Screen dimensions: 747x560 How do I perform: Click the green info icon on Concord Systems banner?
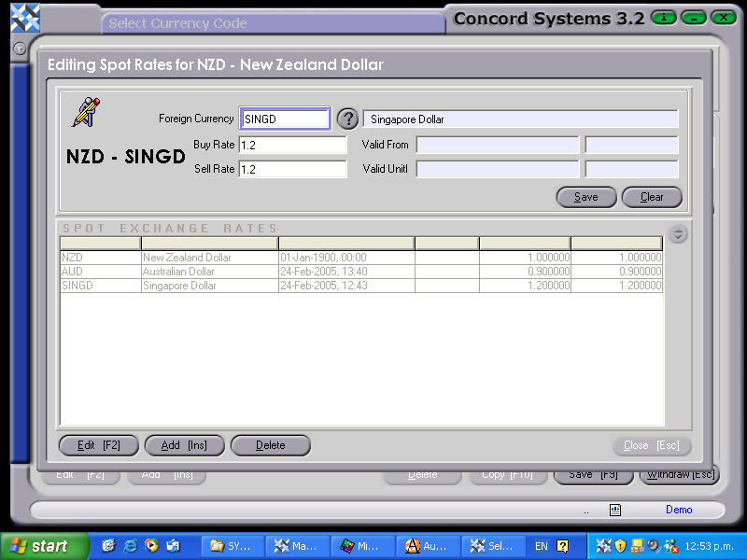(663, 17)
